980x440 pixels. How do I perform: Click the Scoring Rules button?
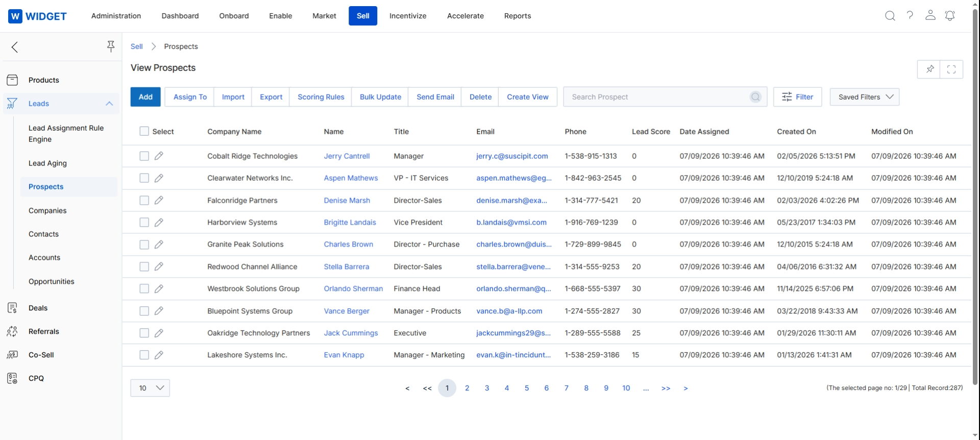(321, 97)
